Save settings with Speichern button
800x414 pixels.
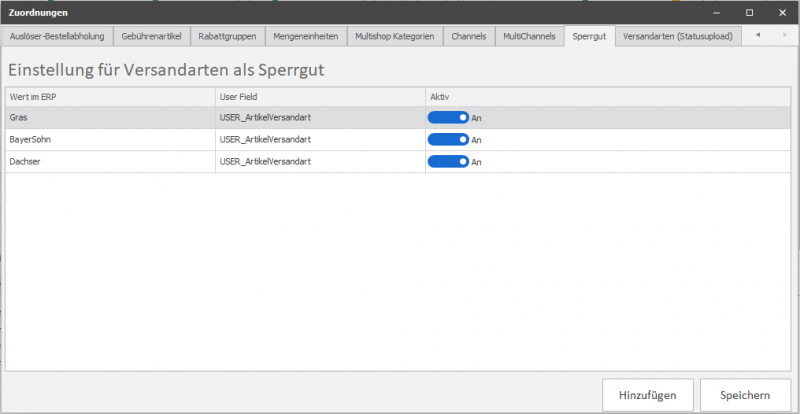(x=745, y=395)
